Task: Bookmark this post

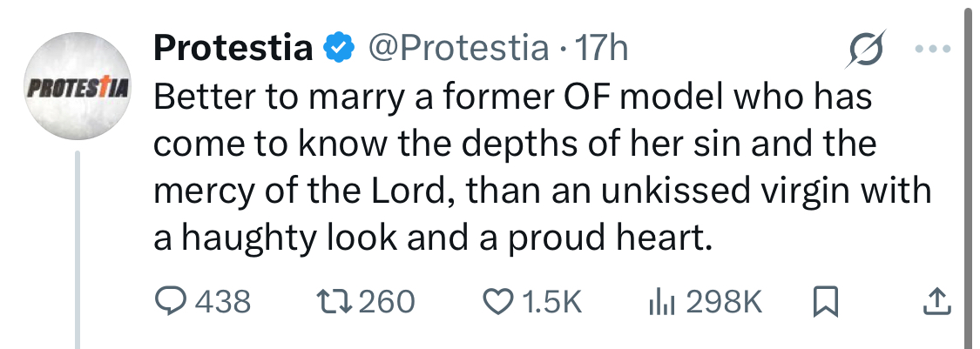Action: pyautogui.click(x=824, y=301)
